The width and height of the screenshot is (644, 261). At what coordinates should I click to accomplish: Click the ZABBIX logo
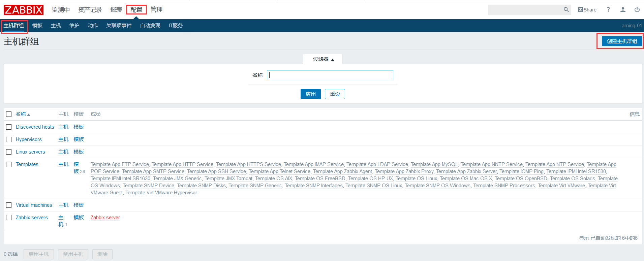click(x=24, y=10)
